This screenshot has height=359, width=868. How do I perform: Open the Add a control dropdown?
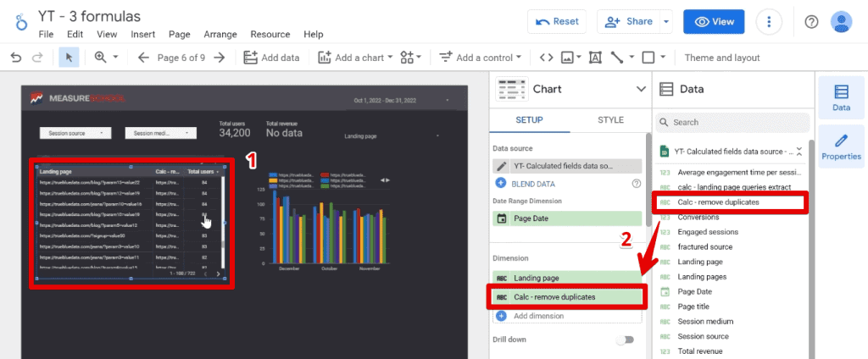pos(480,58)
